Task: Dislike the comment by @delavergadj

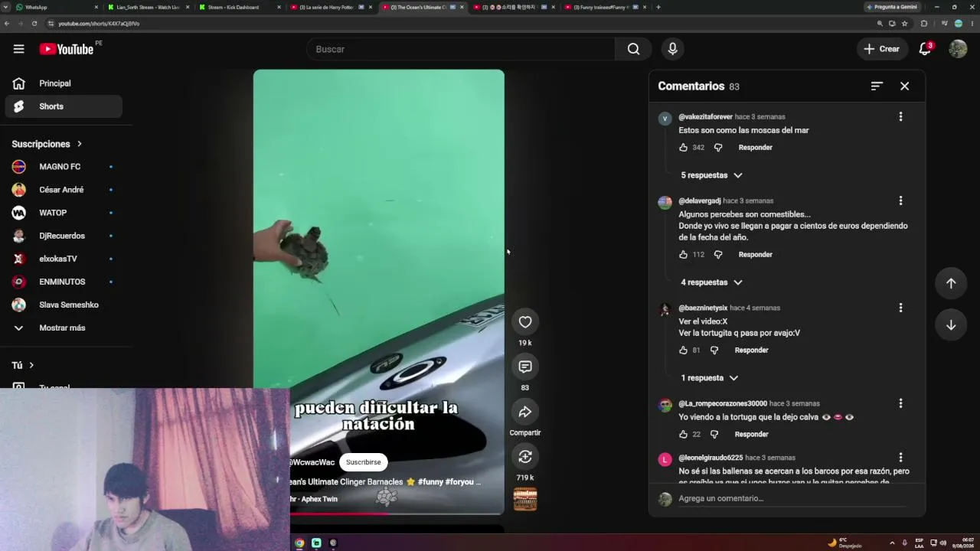Action: coord(718,254)
